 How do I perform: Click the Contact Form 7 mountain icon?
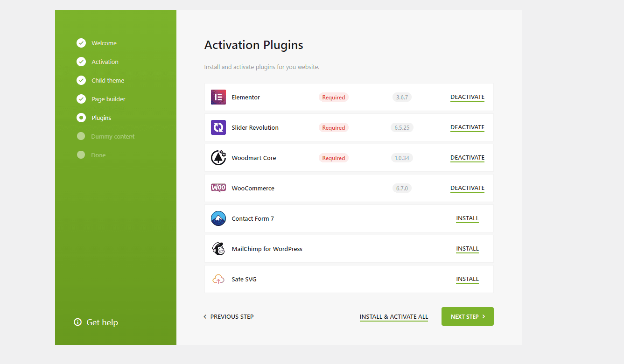point(218,218)
